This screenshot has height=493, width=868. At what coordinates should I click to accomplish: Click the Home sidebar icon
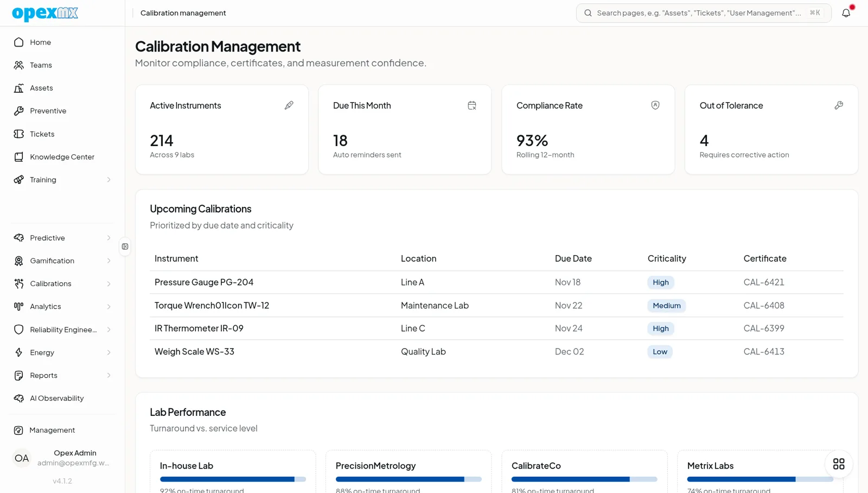pos(19,42)
